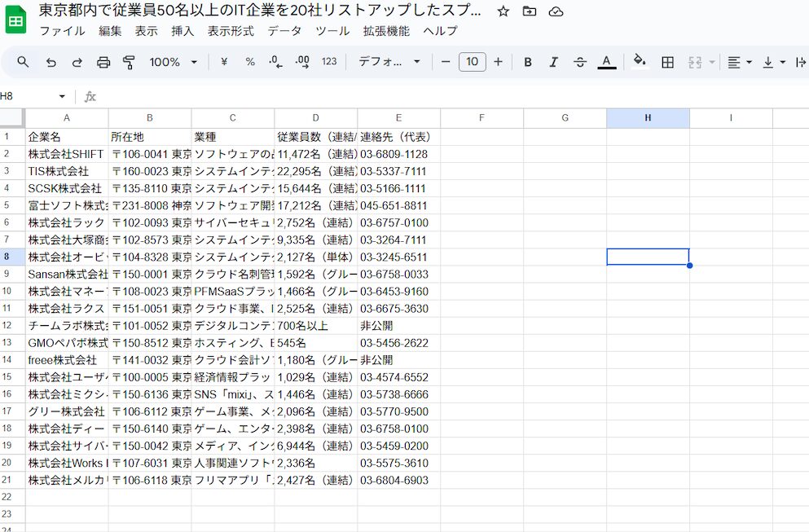
Task: Select column D header
Action: [x=316, y=118]
